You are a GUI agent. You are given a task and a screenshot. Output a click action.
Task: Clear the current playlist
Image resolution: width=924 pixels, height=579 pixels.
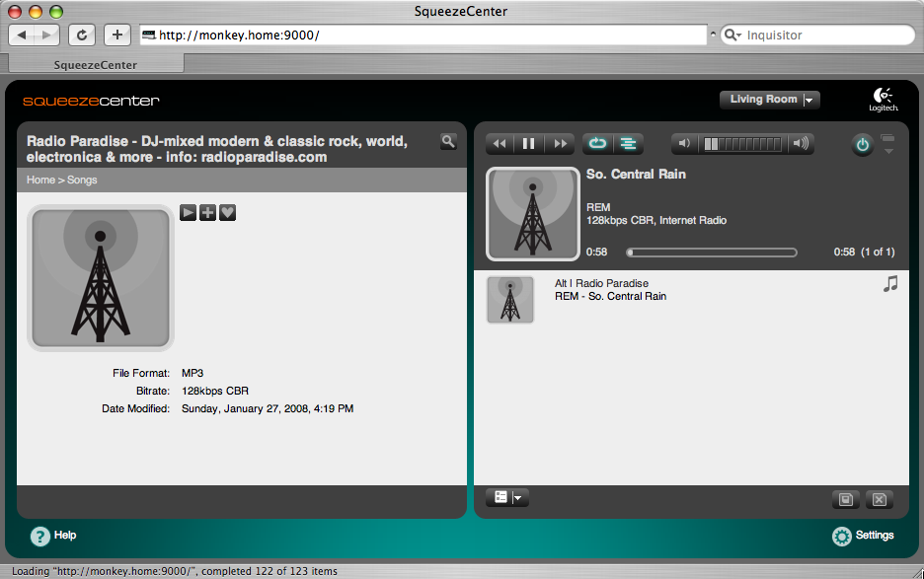pyautogui.click(x=879, y=499)
